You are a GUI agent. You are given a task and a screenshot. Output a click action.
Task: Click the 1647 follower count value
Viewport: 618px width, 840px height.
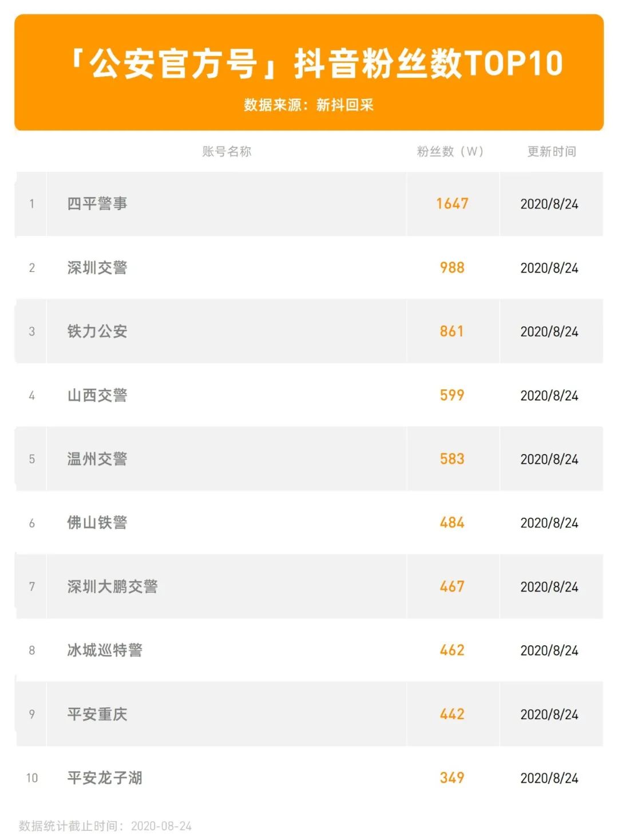[x=452, y=204]
